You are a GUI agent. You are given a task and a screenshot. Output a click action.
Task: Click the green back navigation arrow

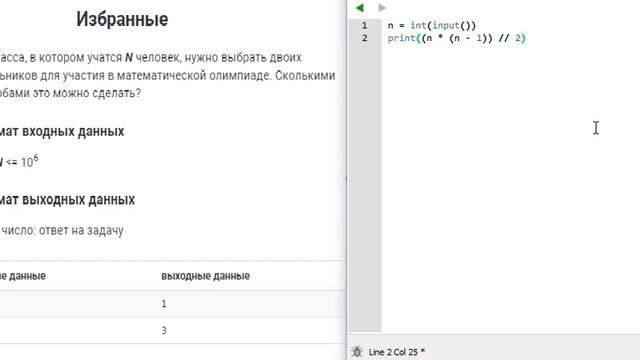(x=360, y=8)
